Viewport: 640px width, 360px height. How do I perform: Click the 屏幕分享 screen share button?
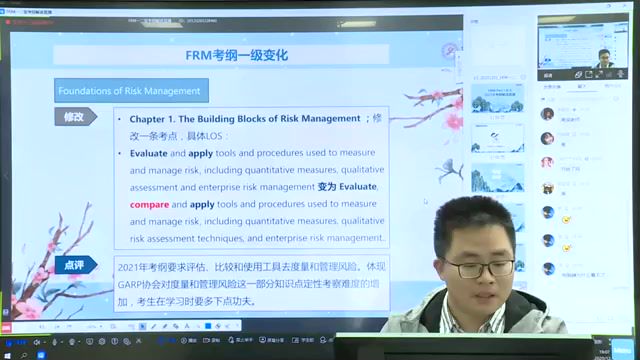(x=271, y=340)
